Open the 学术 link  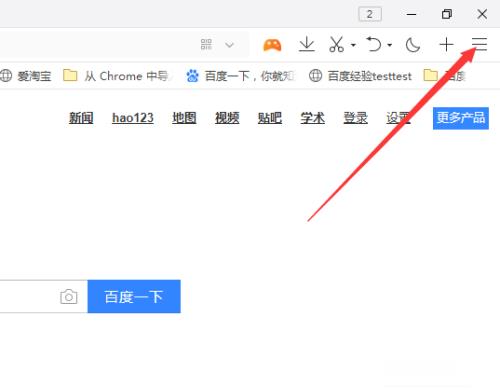click(x=312, y=118)
